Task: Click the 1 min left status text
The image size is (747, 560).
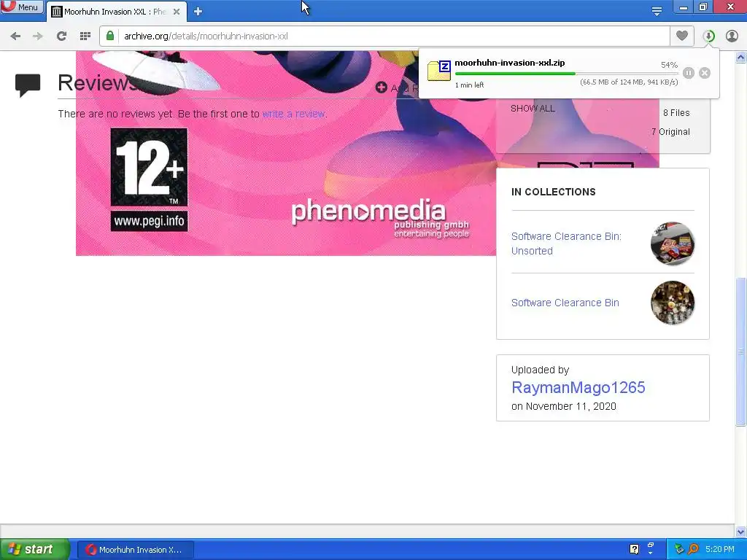Action: click(469, 85)
